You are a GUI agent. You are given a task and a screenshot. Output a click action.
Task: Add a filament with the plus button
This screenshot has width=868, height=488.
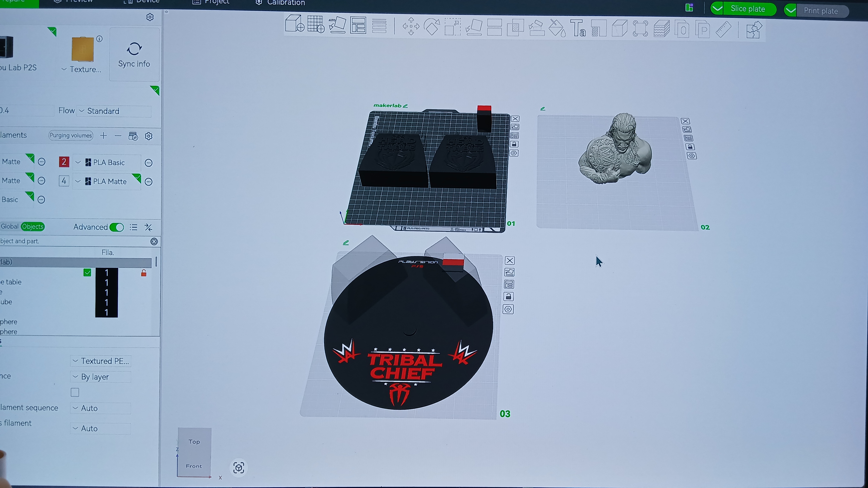[x=103, y=136]
